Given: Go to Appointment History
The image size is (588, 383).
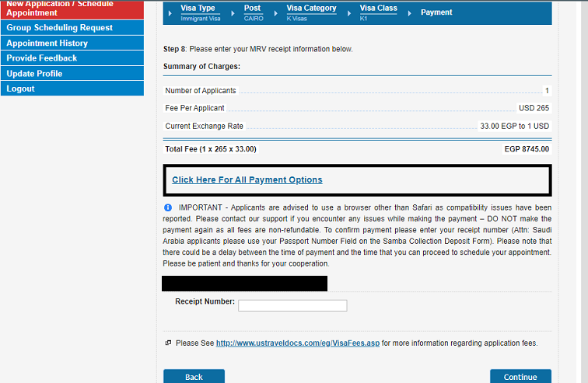Looking at the screenshot, I should [72, 43].
